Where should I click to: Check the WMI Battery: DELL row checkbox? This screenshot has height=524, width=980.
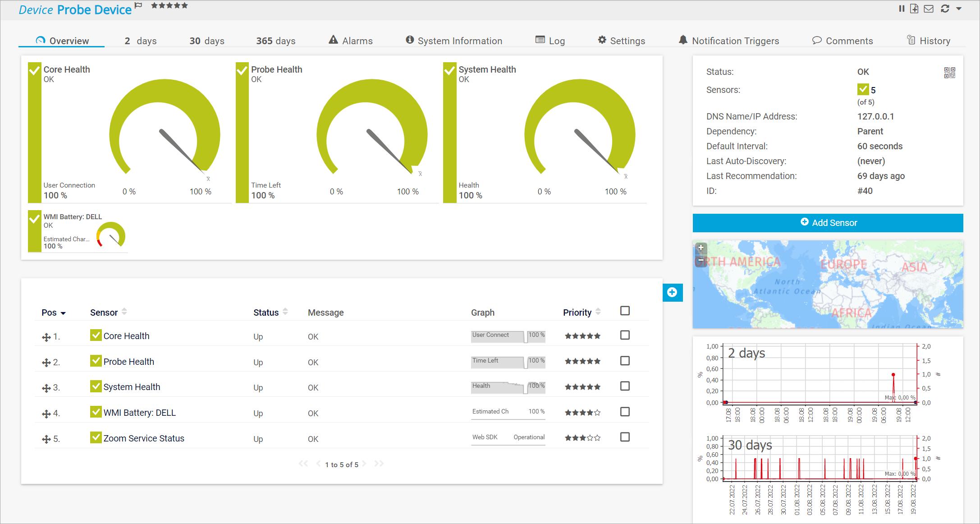625,412
